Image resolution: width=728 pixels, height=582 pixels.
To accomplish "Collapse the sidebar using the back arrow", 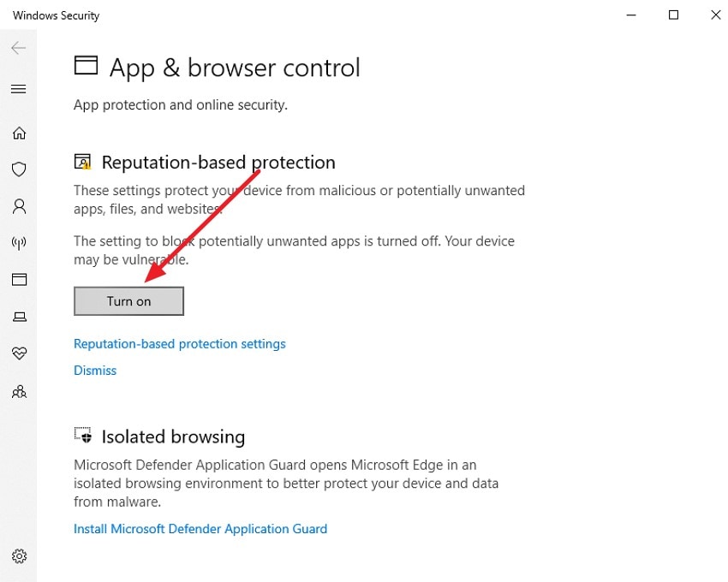I will (x=19, y=48).
